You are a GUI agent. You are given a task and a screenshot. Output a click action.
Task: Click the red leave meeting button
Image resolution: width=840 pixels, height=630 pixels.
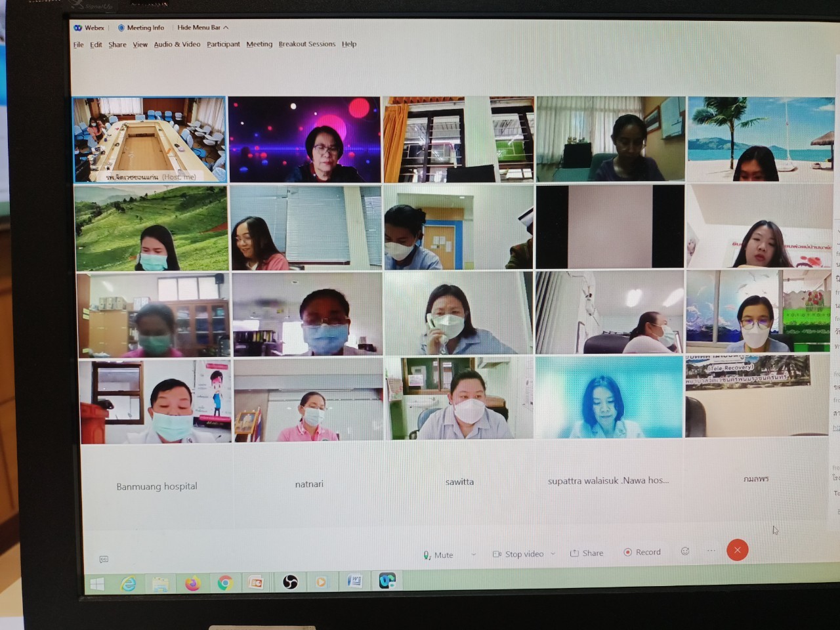click(x=737, y=550)
